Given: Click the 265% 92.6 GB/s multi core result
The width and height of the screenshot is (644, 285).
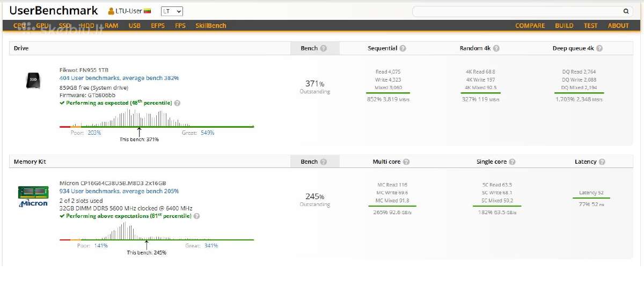Looking at the screenshot, I should 392,213.
